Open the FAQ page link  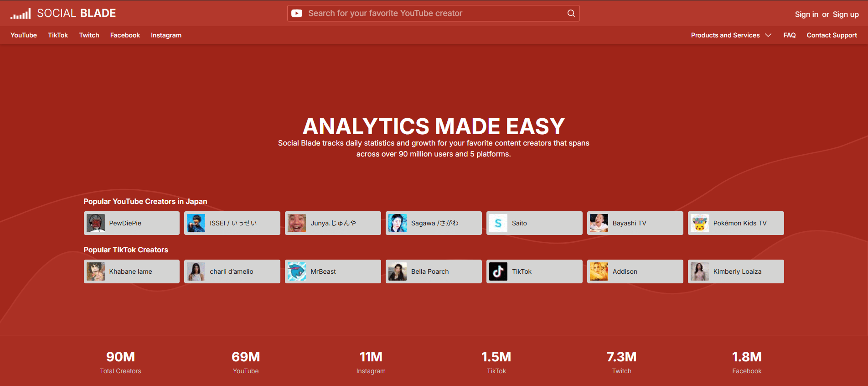pos(790,35)
